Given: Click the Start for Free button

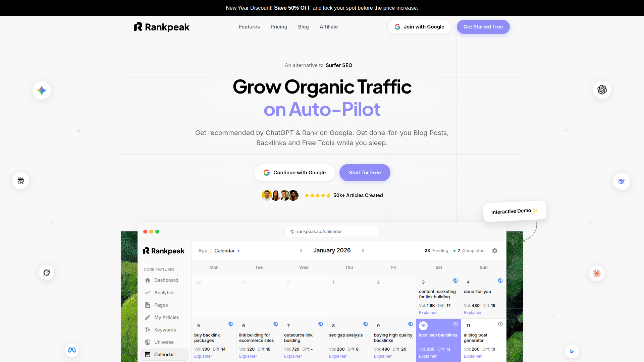Looking at the screenshot, I should point(365,172).
